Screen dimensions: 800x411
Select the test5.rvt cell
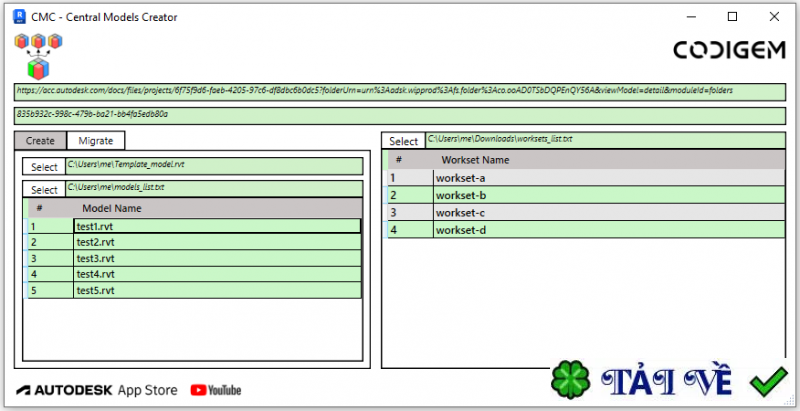[x=217, y=291]
